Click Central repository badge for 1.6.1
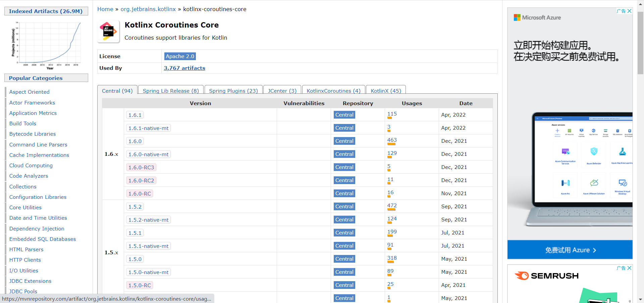 (344, 115)
